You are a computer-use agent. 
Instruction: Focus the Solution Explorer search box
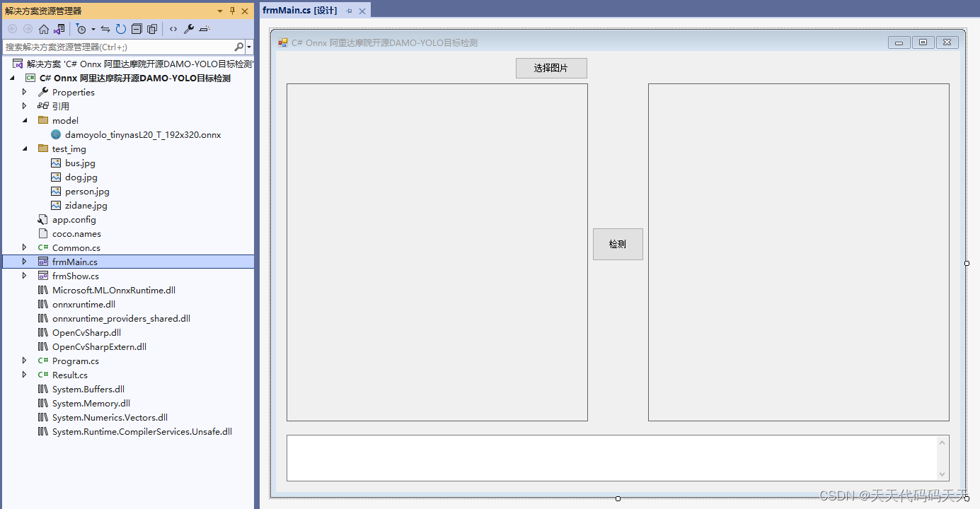117,47
